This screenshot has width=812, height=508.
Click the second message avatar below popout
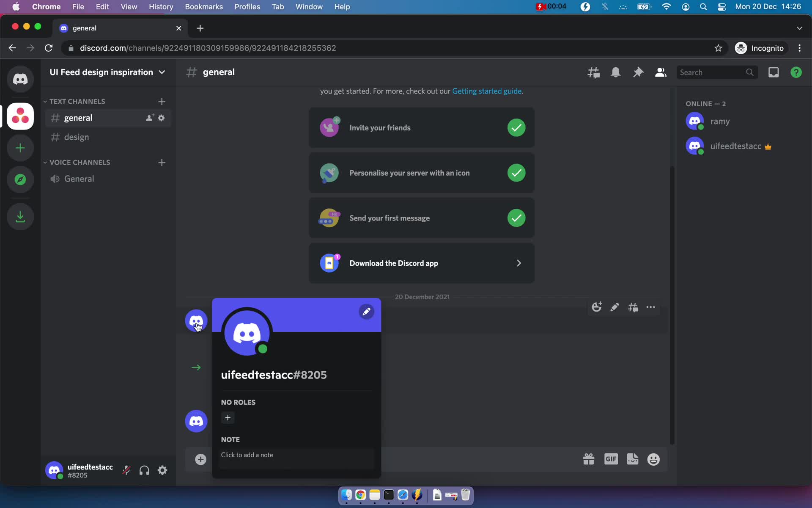(x=196, y=421)
